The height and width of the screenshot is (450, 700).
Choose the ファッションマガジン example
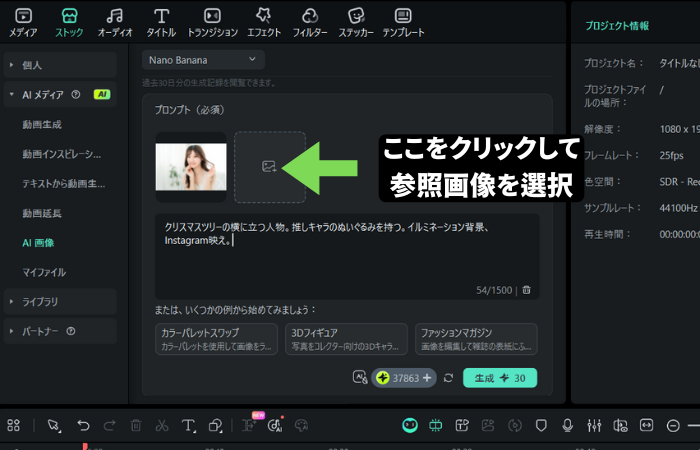click(x=476, y=339)
